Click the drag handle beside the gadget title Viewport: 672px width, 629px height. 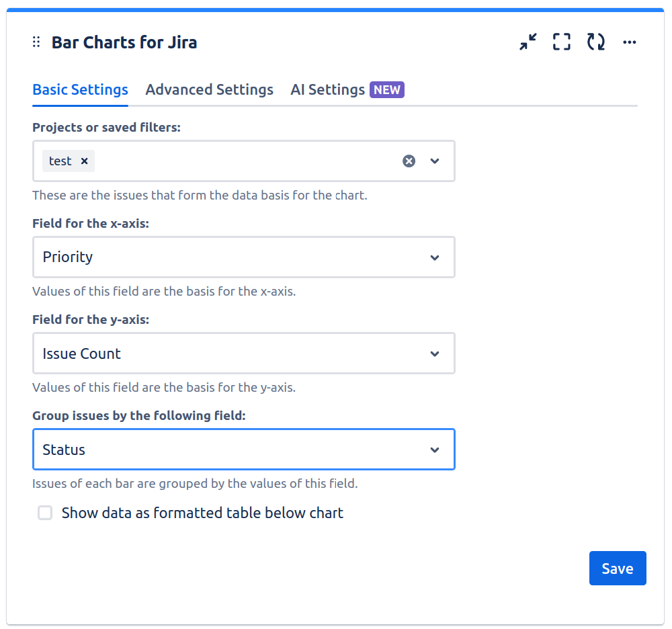click(36, 42)
